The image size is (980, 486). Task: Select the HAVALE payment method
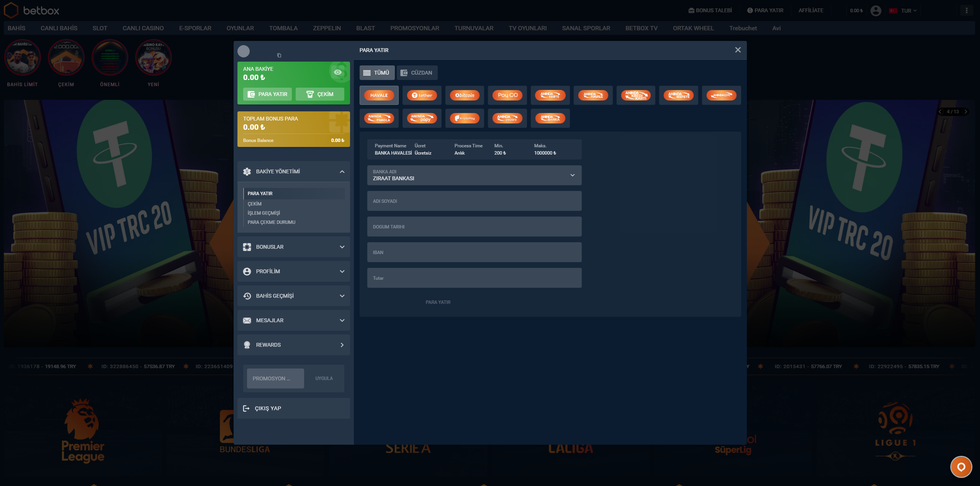[379, 95]
